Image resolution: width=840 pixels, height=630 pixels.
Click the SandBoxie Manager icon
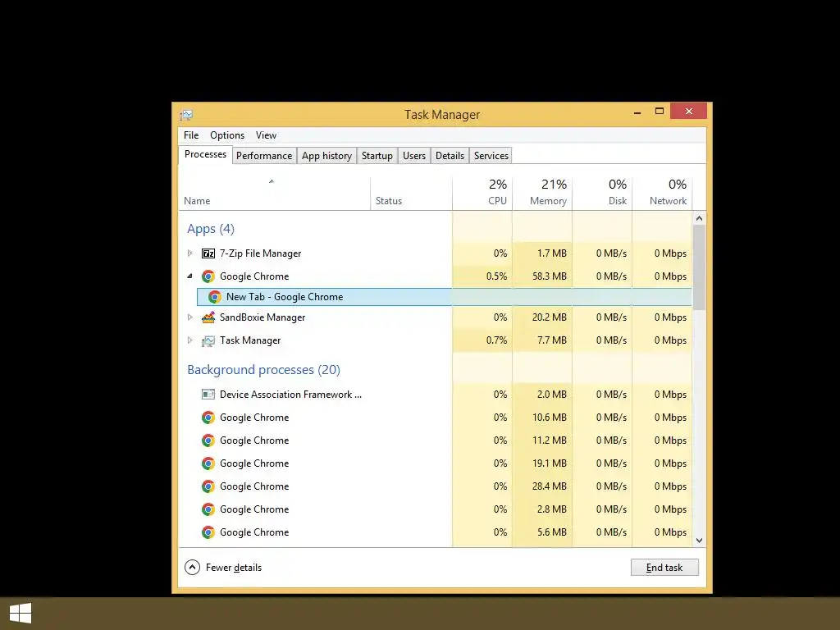[208, 317]
